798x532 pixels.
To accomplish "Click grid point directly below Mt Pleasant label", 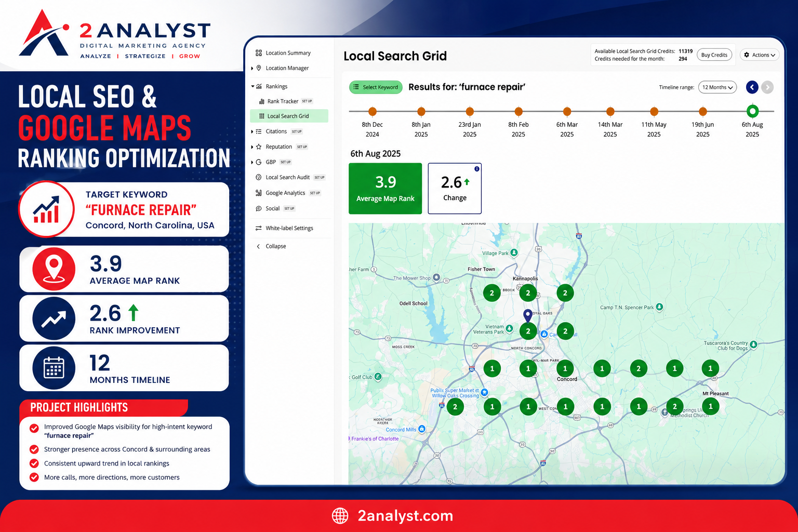I will tap(711, 406).
